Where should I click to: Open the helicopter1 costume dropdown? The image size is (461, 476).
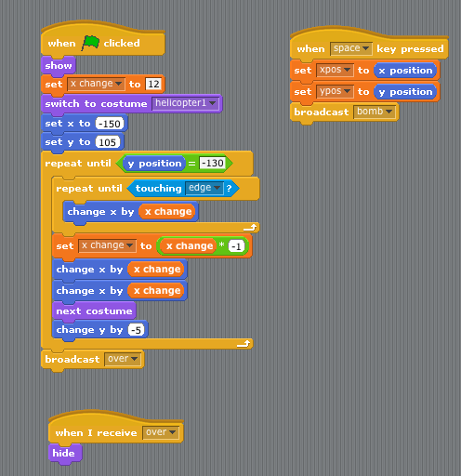(185, 103)
